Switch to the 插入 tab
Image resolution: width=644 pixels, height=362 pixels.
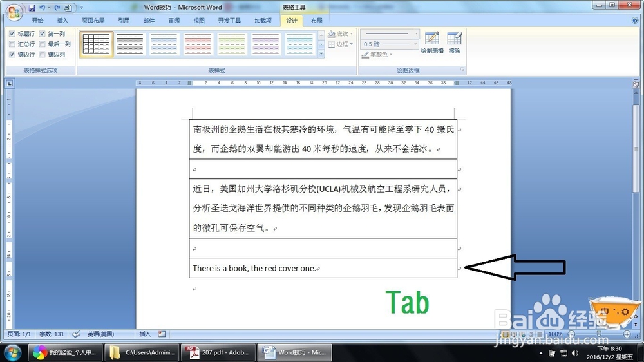coord(62,21)
